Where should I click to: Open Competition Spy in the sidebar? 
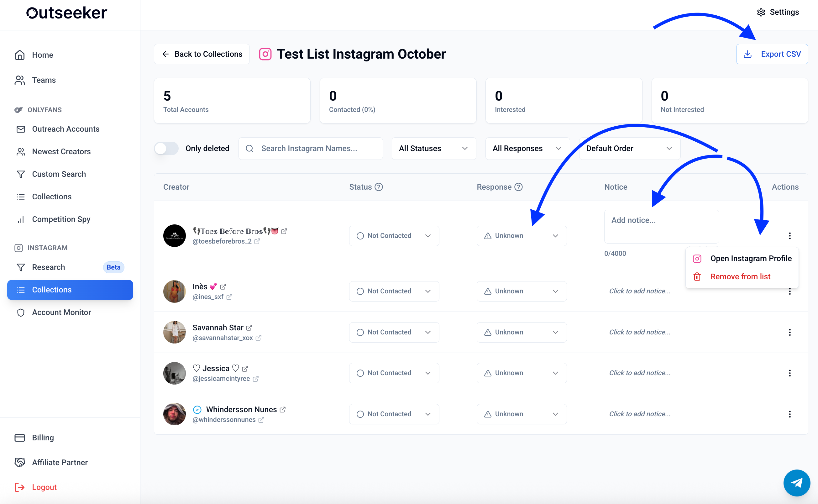coord(70,219)
